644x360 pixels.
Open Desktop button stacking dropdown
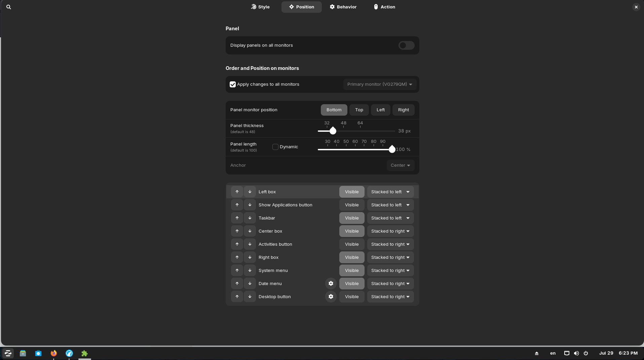coord(390,297)
